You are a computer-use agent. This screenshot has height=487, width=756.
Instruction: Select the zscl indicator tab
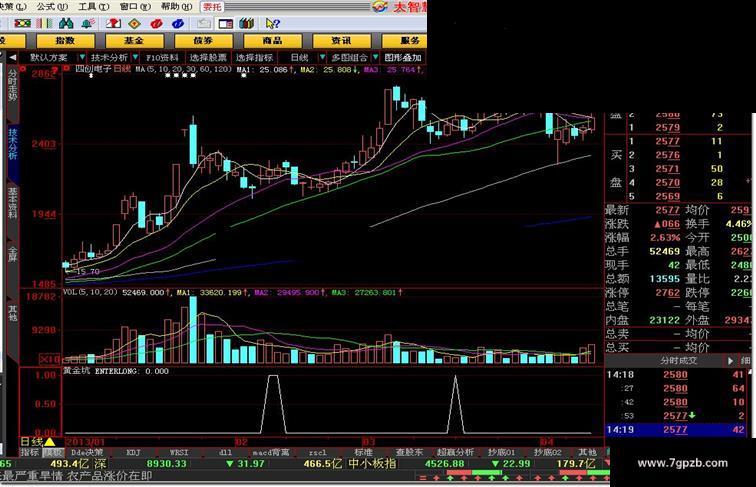point(317,452)
